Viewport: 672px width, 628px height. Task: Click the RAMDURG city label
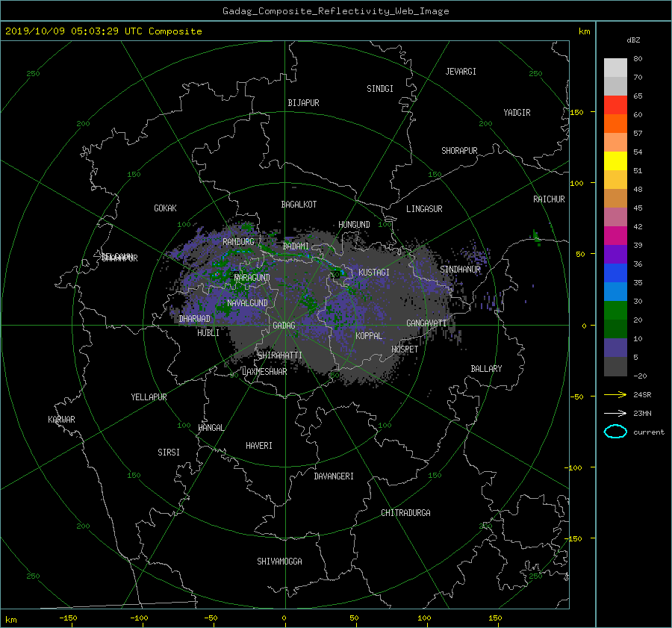(x=238, y=242)
